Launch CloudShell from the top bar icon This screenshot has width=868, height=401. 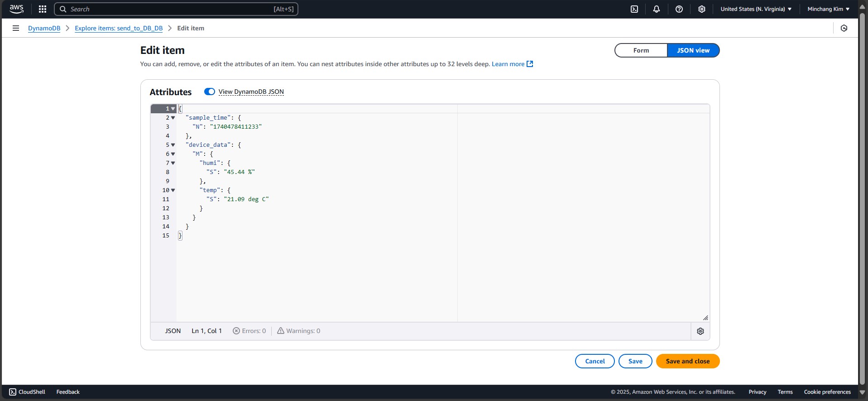634,9
